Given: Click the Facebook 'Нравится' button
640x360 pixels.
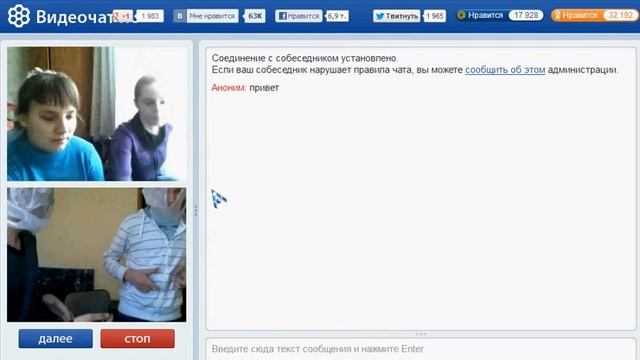Looking at the screenshot, I should [298, 16].
